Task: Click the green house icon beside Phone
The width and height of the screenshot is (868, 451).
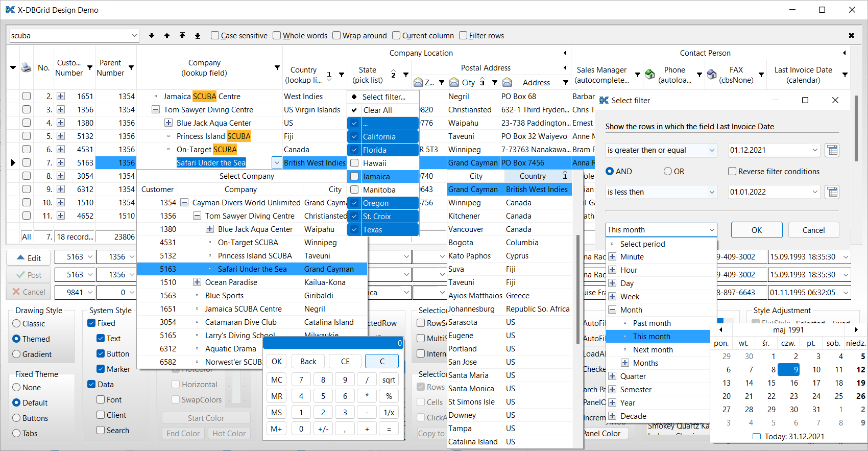Action: (650, 75)
